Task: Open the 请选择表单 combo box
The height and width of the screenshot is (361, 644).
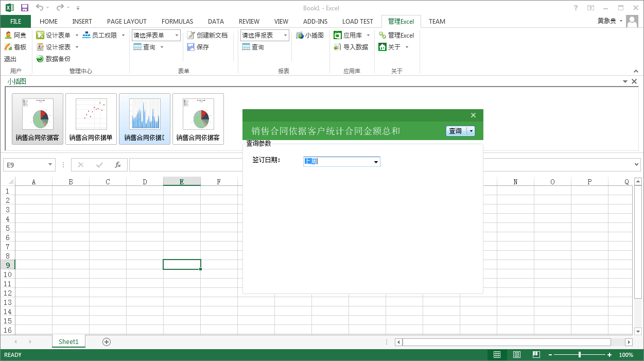Action: tap(156, 35)
